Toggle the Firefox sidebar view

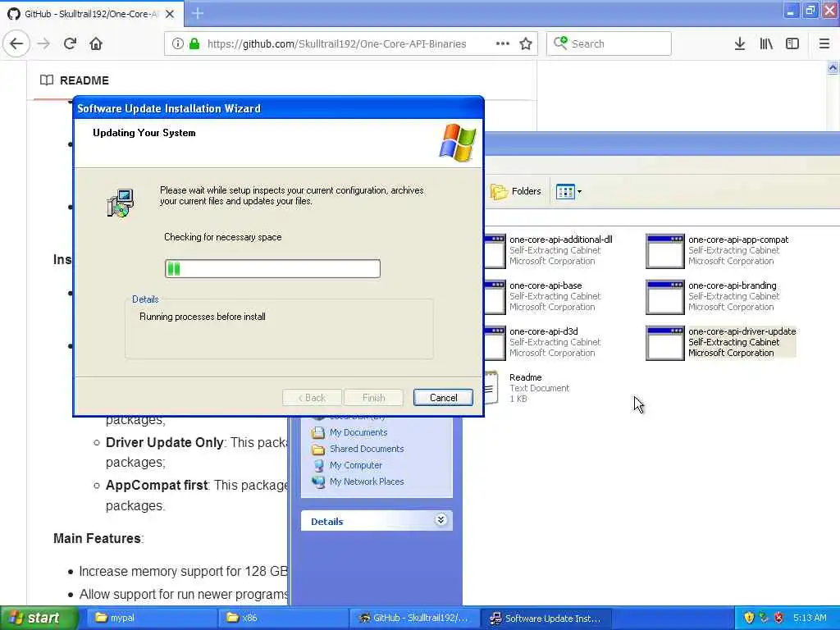coord(792,43)
